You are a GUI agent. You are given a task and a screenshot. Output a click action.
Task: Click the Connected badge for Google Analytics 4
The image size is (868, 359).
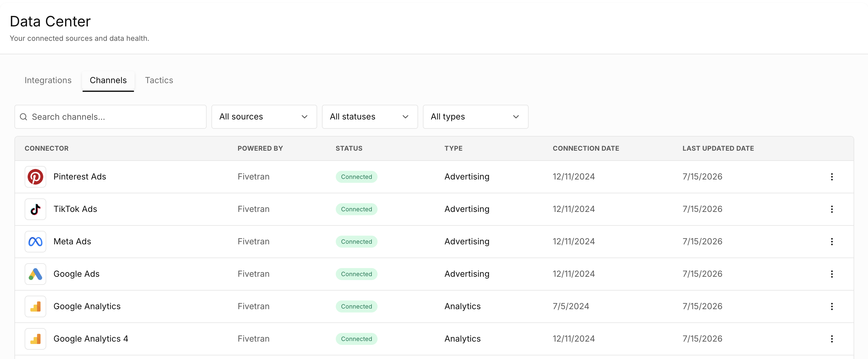357,339
